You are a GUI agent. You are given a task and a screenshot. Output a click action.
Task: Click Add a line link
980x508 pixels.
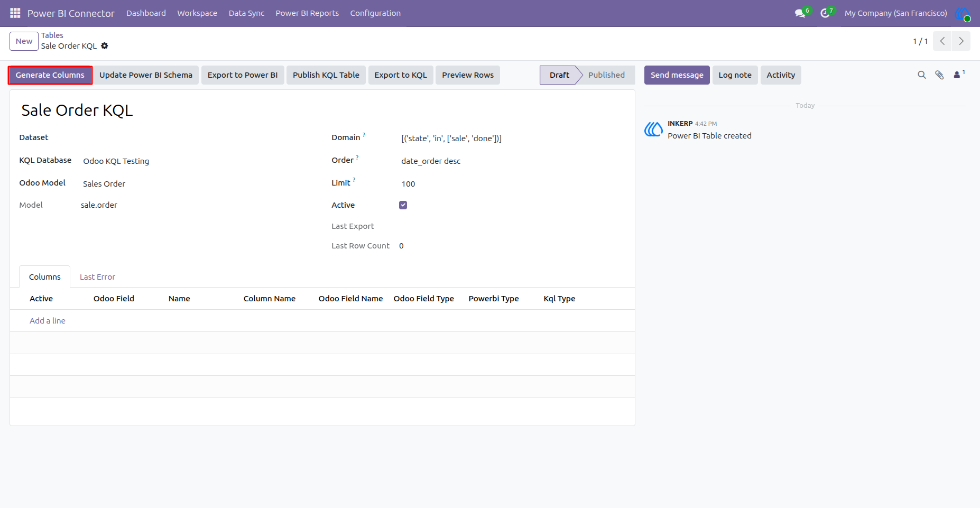point(48,321)
